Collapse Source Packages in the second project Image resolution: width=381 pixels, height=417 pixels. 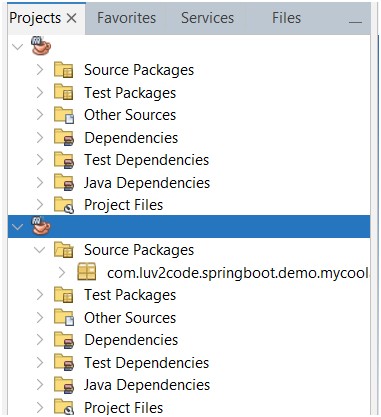tap(40, 250)
